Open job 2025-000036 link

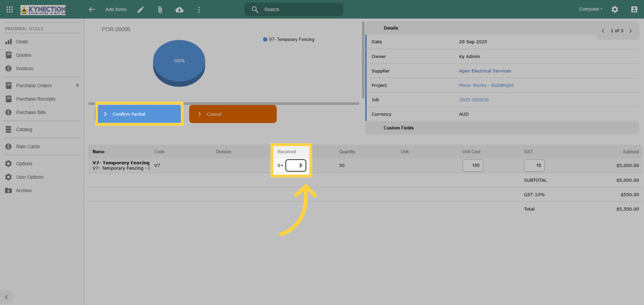[474, 100]
